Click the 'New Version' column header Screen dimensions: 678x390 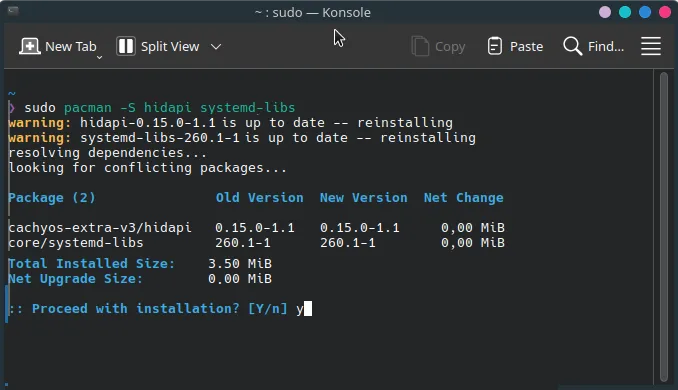(x=363, y=198)
